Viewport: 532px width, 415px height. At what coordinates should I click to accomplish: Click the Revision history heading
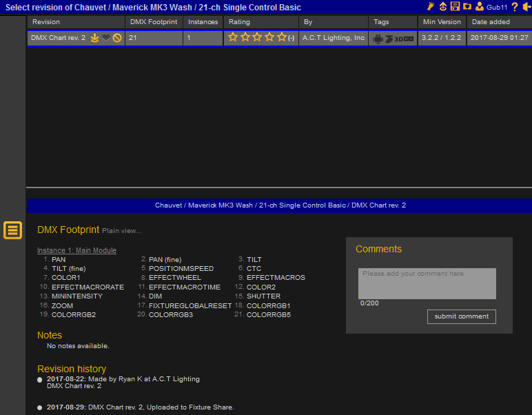(72, 369)
